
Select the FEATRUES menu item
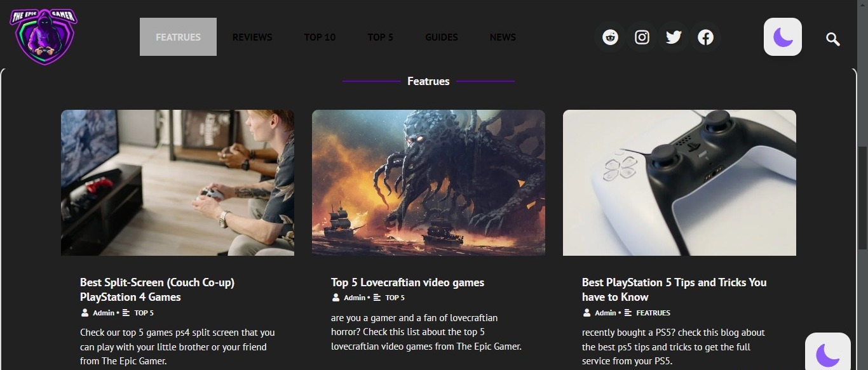(178, 37)
